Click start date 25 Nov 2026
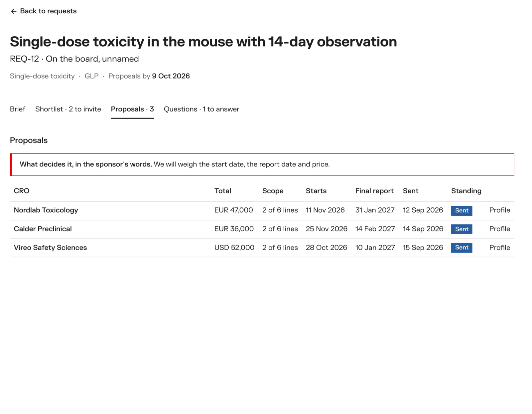Viewport: 532px width, 414px height. pyautogui.click(x=327, y=229)
